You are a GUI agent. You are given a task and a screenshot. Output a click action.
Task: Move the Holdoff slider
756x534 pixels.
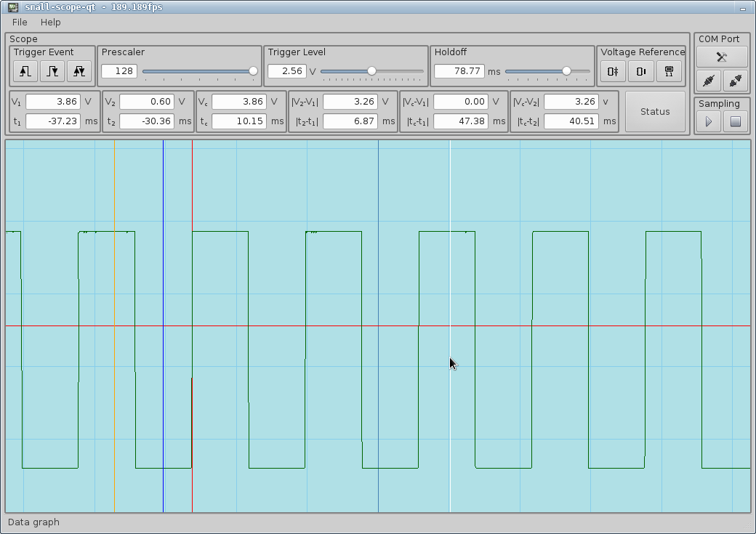click(x=567, y=71)
